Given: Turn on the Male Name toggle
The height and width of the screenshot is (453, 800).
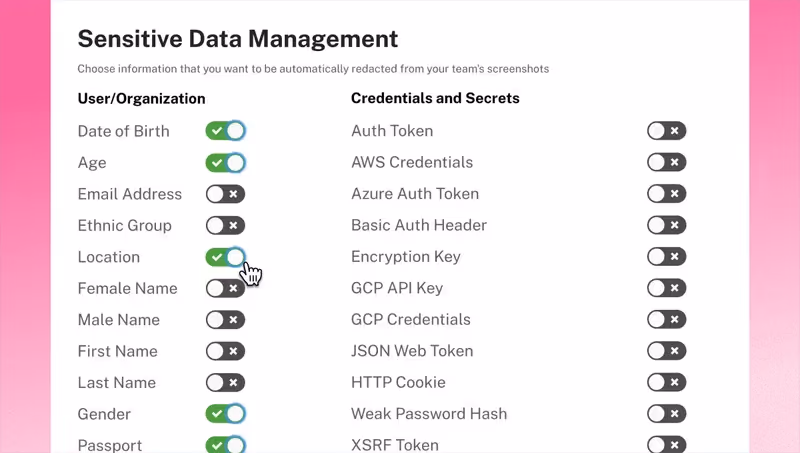Looking at the screenshot, I should [x=226, y=320].
